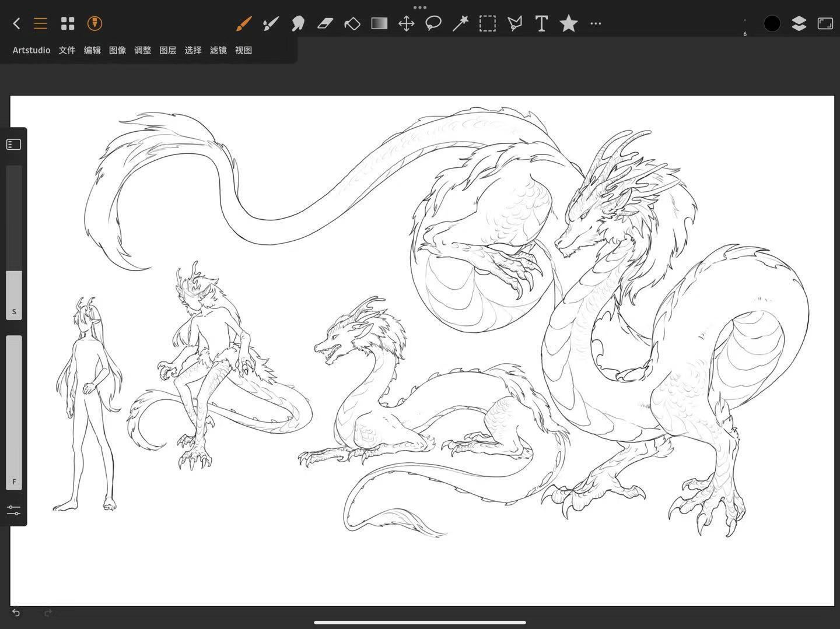The image size is (840, 629).
Task: Click the undo arrow button
Action: 16,613
